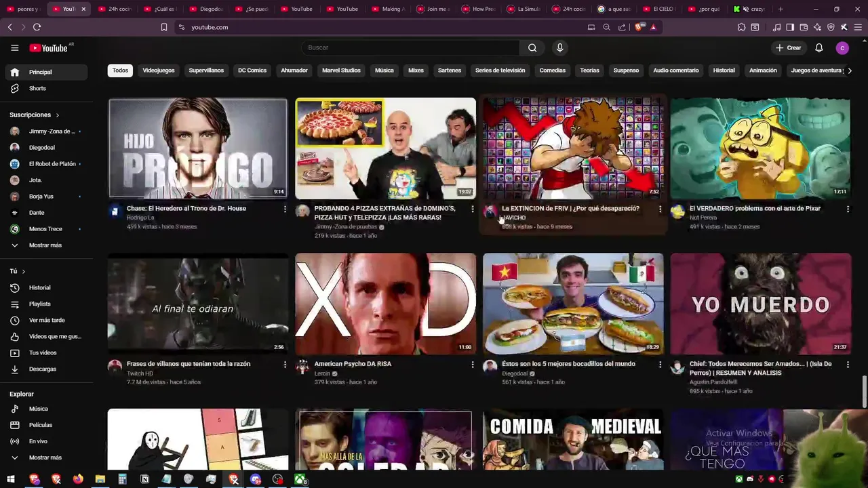The image size is (868, 488).
Task: Select the Todos filter chip
Action: [x=120, y=70]
